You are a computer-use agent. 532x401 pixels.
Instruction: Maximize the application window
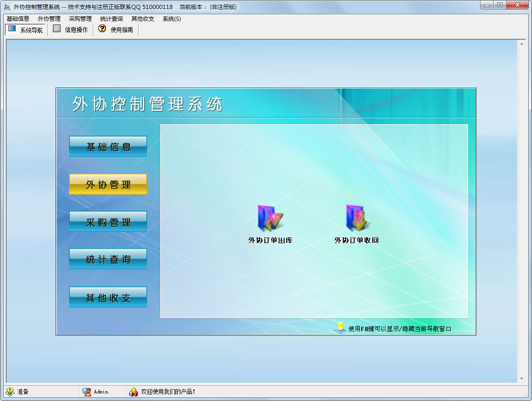tap(500, 5)
